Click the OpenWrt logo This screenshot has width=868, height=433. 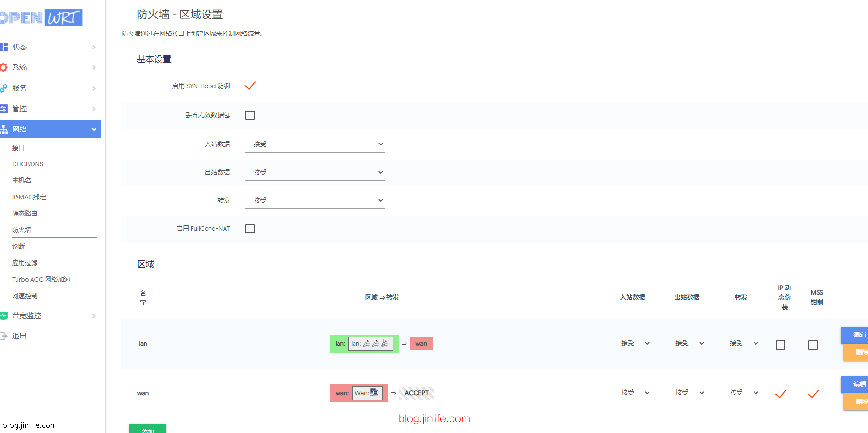pyautogui.click(x=41, y=17)
